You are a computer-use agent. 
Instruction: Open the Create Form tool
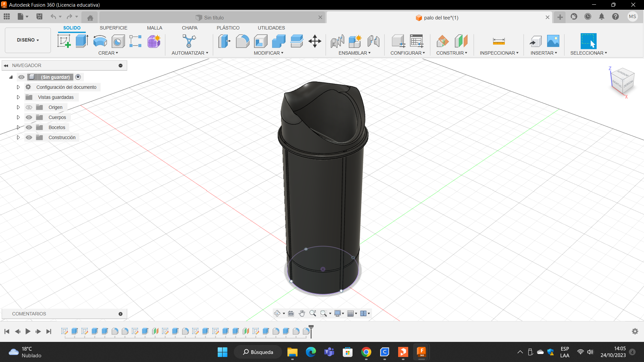[x=154, y=41]
